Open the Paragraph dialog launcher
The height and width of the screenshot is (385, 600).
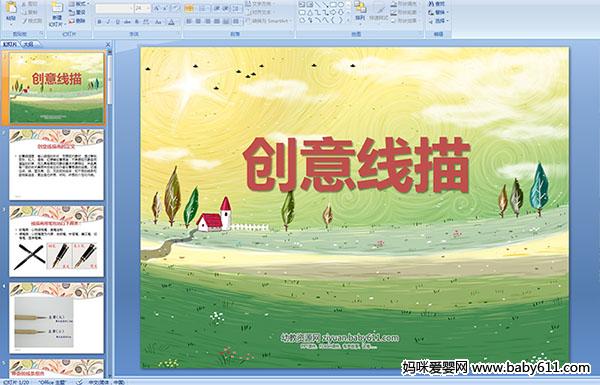coord(292,34)
